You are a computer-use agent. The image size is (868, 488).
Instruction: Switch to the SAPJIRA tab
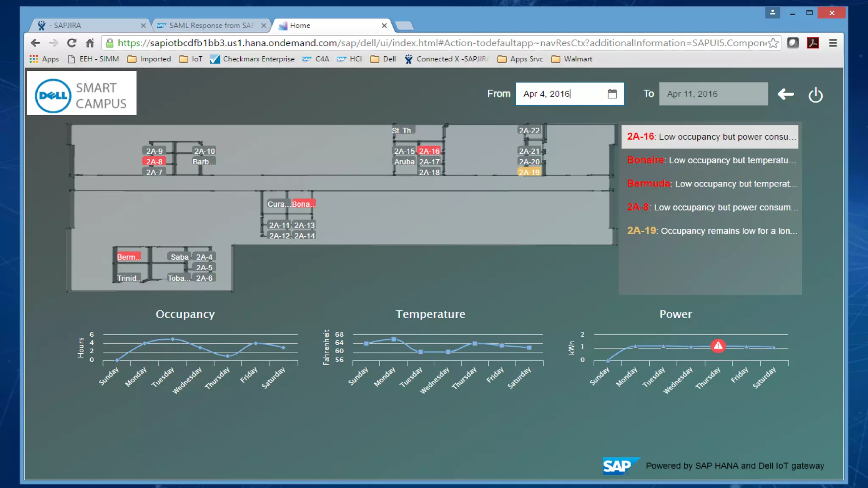(89, 25)
